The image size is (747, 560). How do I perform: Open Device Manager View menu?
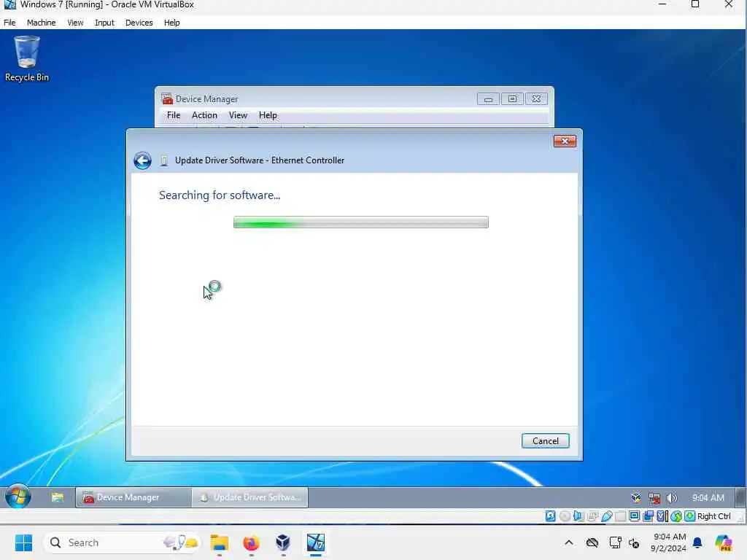coord(238,115)
